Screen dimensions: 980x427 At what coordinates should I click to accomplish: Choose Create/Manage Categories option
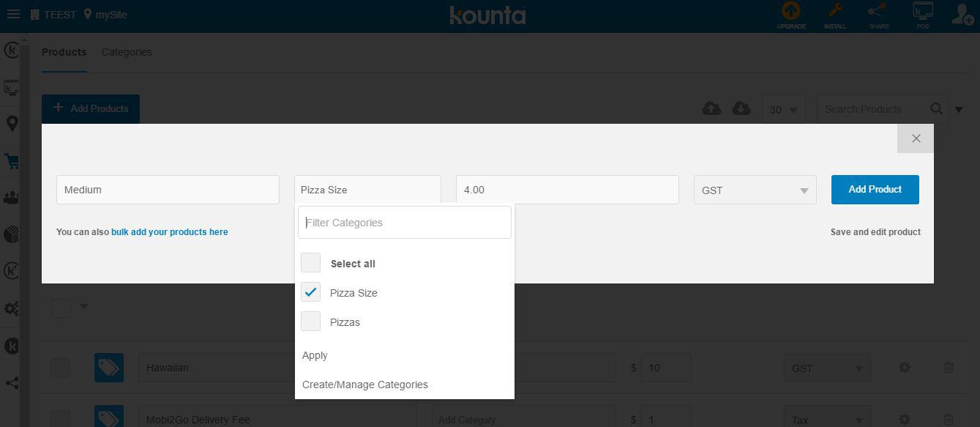[364, 385]
